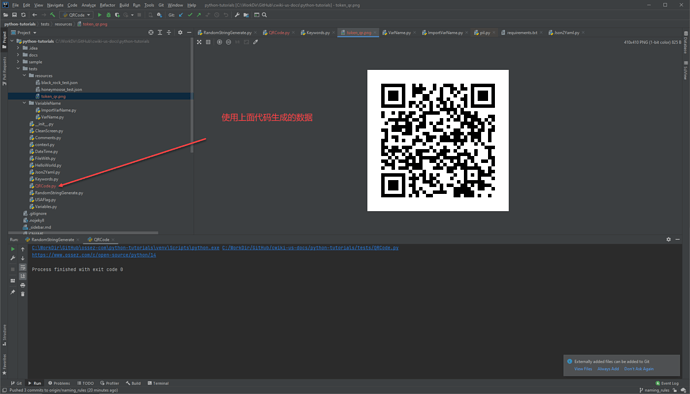Open Terminal tool window
690x394 pixels.
click(158, 383)
